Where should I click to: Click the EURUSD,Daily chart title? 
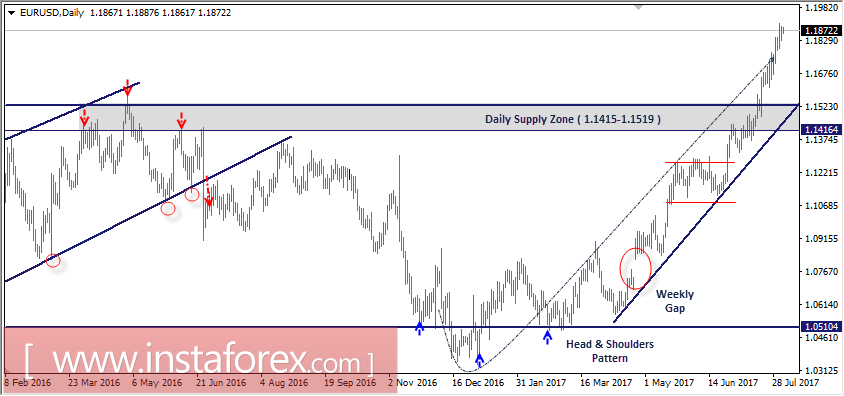pyautogui.click(x=51, y=13)
